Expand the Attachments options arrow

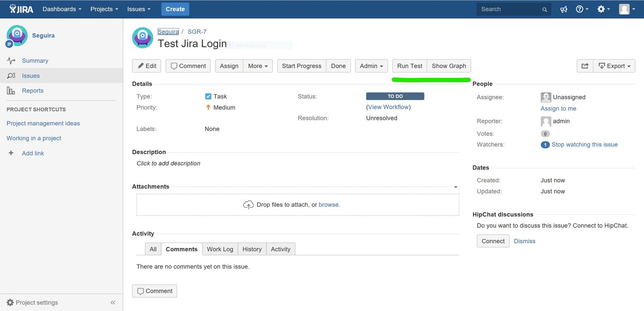[x=456, y=187]
